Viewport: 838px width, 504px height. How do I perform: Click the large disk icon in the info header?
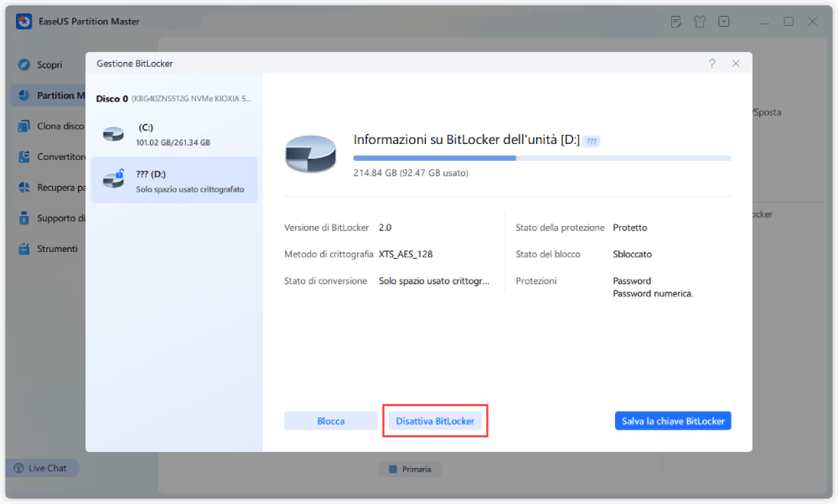(x=311, y=154)
